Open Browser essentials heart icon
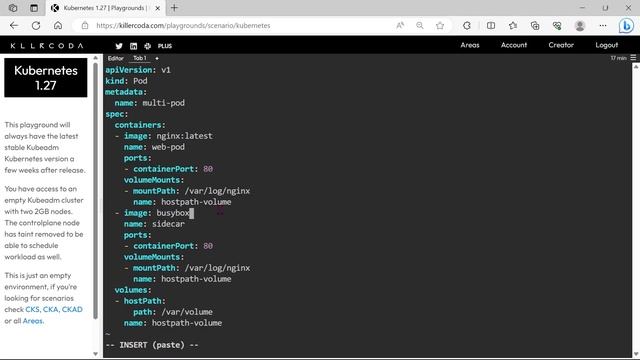 tap(557, 25)
